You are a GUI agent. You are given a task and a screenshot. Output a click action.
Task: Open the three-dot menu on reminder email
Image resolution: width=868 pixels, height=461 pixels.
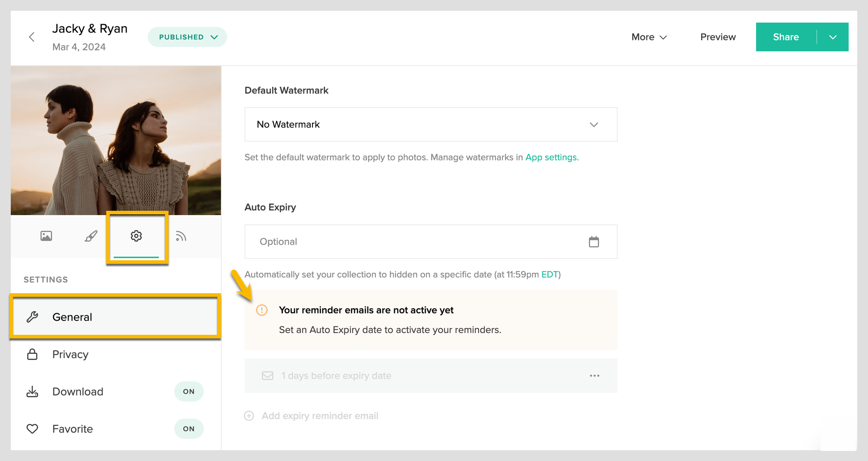click(x=595, y=376)
